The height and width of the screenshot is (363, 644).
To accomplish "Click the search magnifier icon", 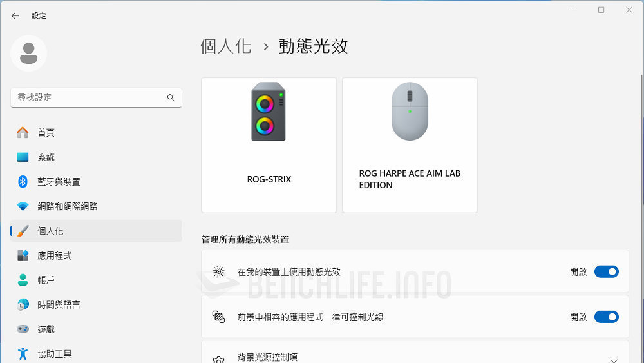I will pos(171,97).
